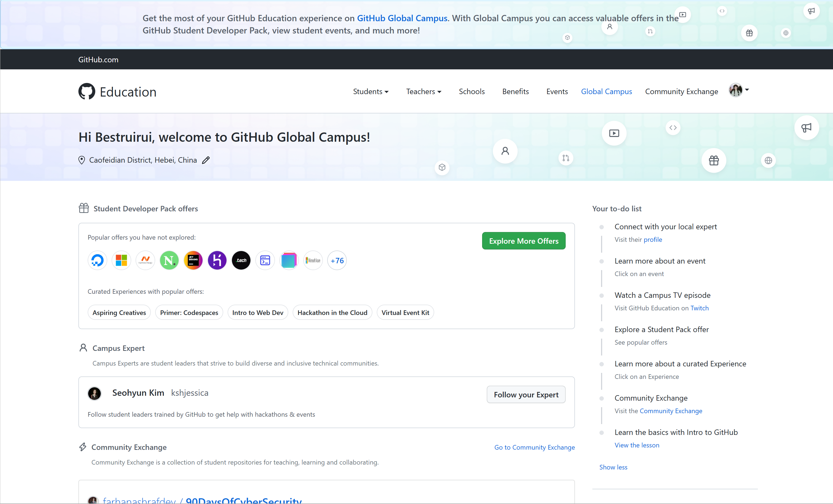Screen dimensions: 833x504
Task: Click the Education wordmark text
Action: (128, 92)
